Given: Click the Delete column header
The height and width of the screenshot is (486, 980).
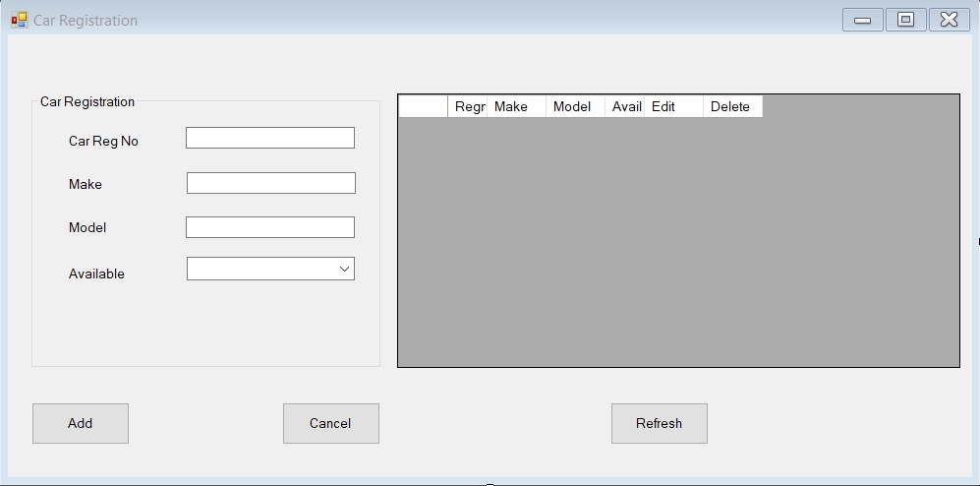Looking at the screenshot, I should [x=732, y=106].
